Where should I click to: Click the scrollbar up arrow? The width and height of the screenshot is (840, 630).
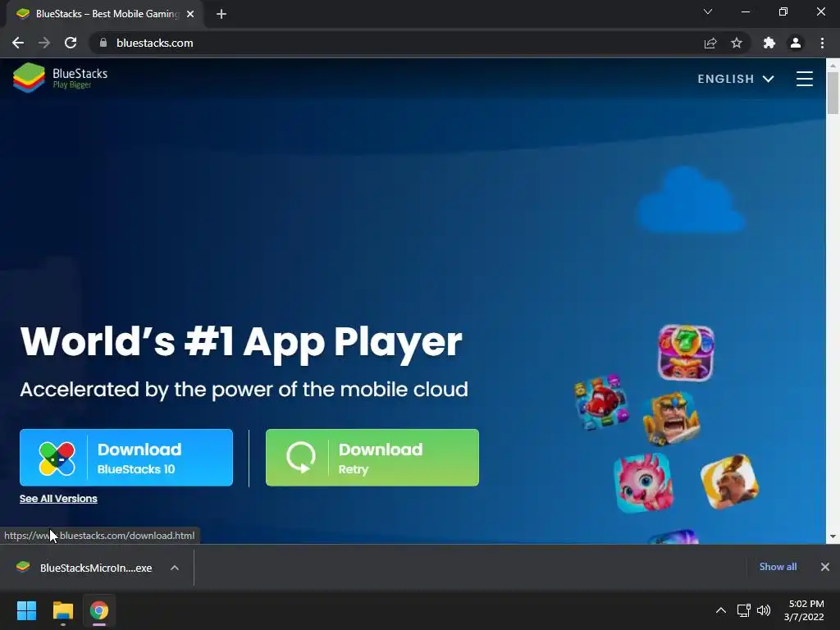click(833, 65)
